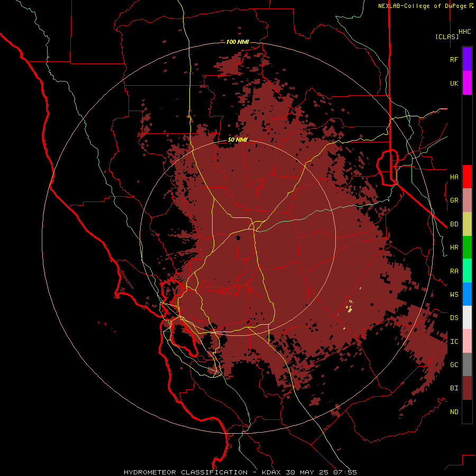Screen dimensions: 476x476
Task: Select the white DS legend swatch
Action: click(x=467, y=317)
